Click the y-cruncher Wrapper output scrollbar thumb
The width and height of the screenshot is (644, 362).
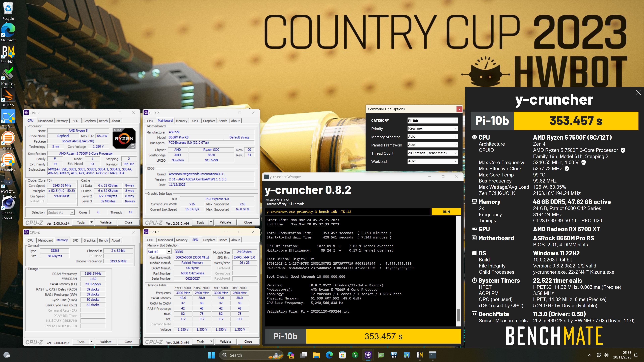[458, 315]
